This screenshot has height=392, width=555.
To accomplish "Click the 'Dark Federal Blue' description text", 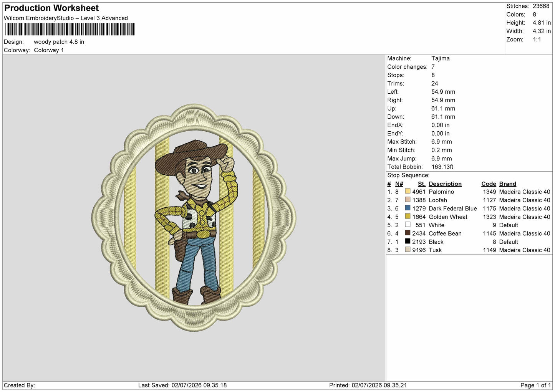I will [x=453, y=208].
